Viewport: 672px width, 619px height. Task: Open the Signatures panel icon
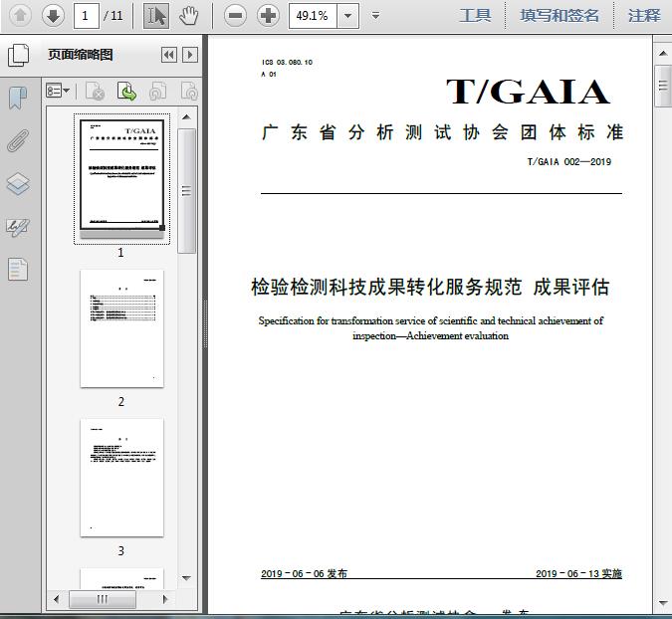(x=18, y=227)
